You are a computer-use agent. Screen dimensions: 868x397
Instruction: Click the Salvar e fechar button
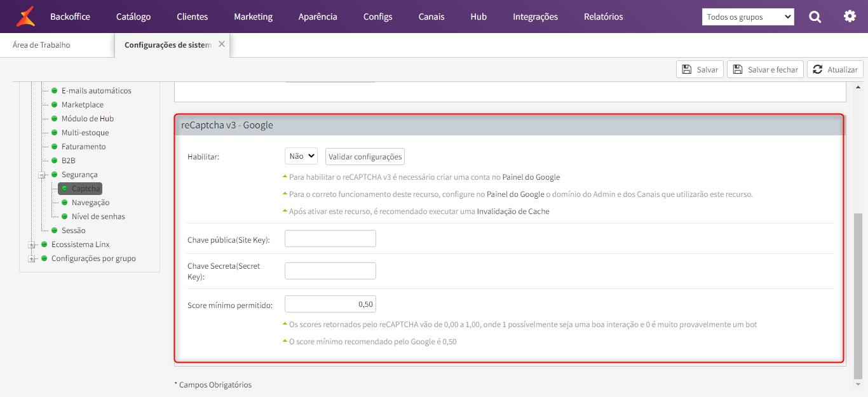pos(766,69)
